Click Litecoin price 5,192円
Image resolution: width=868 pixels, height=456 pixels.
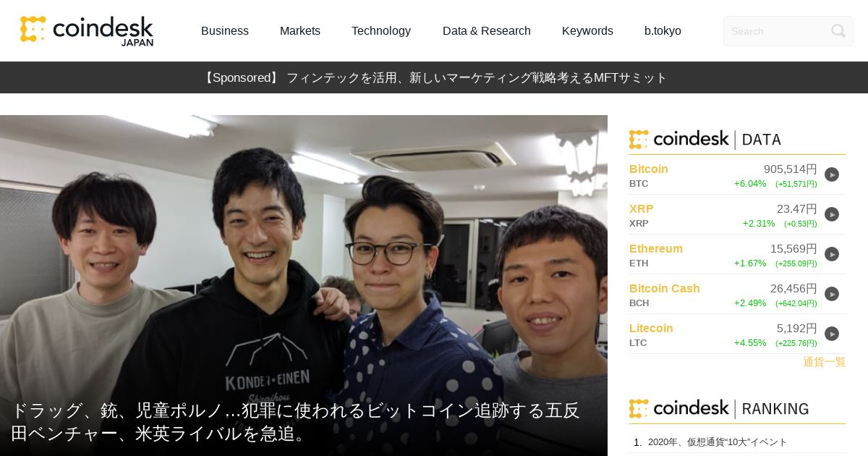click(797, 328)
